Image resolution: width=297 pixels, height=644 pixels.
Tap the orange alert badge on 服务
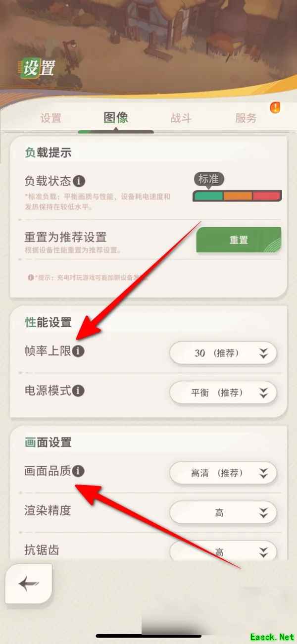(x=275, y=107)
